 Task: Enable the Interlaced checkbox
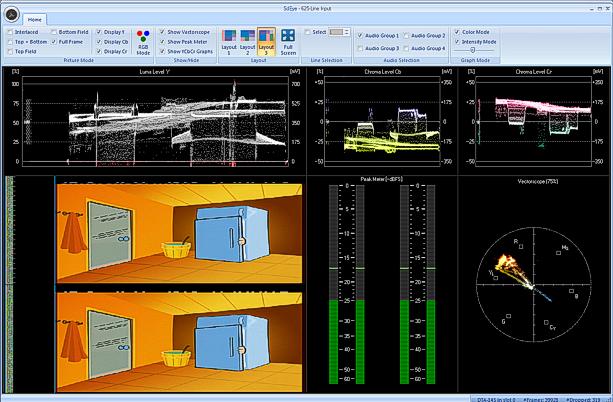9,31
